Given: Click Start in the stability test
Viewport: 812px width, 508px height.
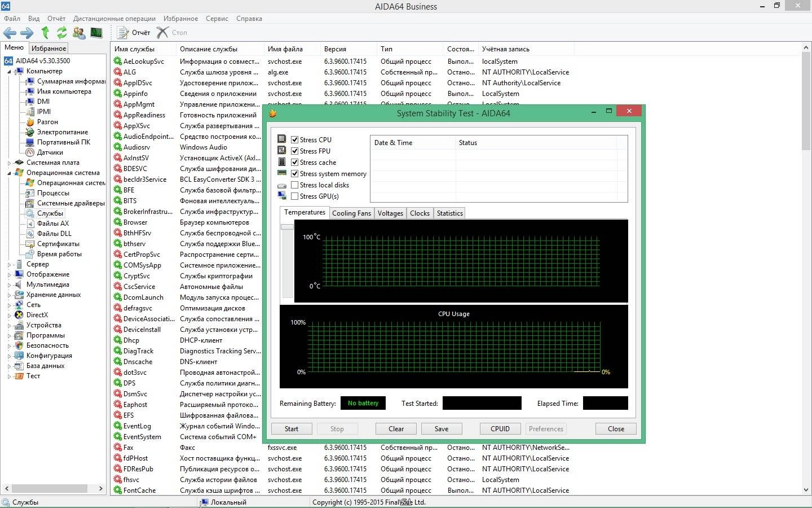Looking at the screenshot, I should (292, 429).
